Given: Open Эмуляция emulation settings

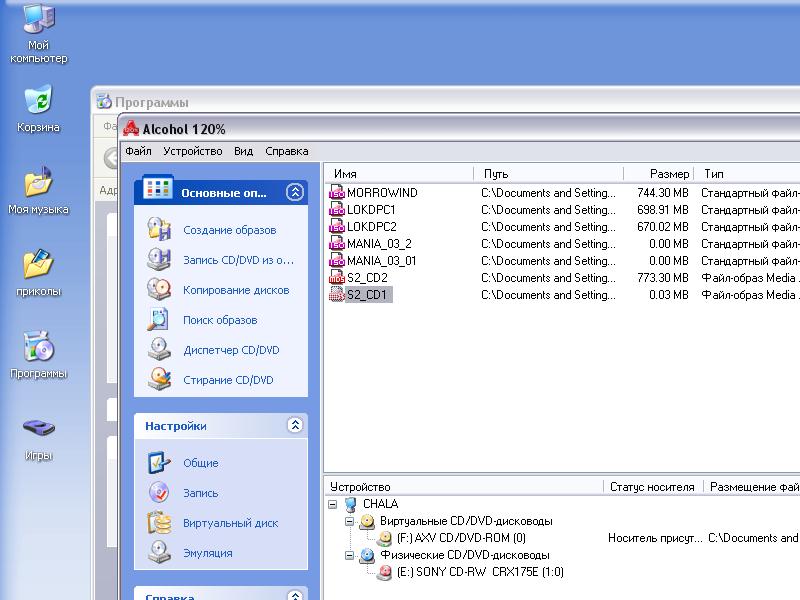Looking at the screenshot, I should tap(207, 553).
